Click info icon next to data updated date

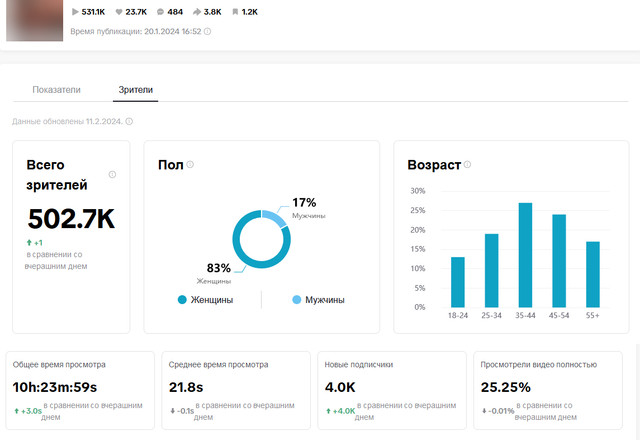[129, 121]
